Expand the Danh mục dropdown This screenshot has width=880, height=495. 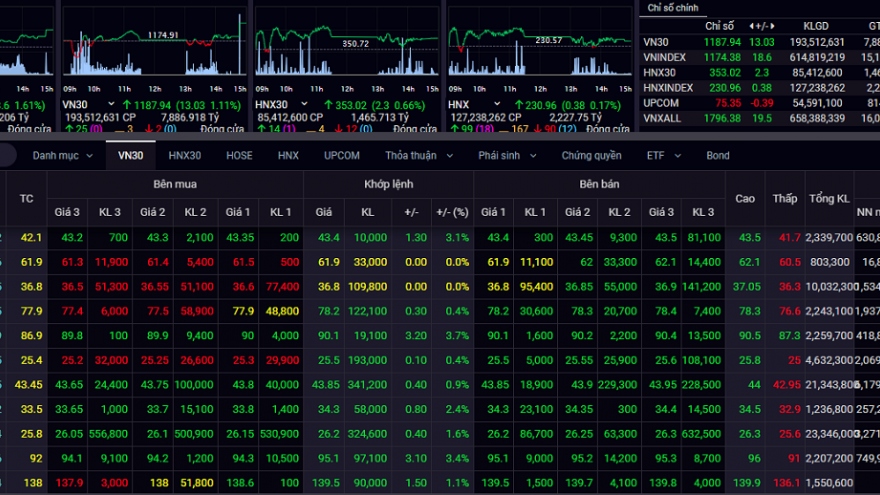tap(62, 156)
